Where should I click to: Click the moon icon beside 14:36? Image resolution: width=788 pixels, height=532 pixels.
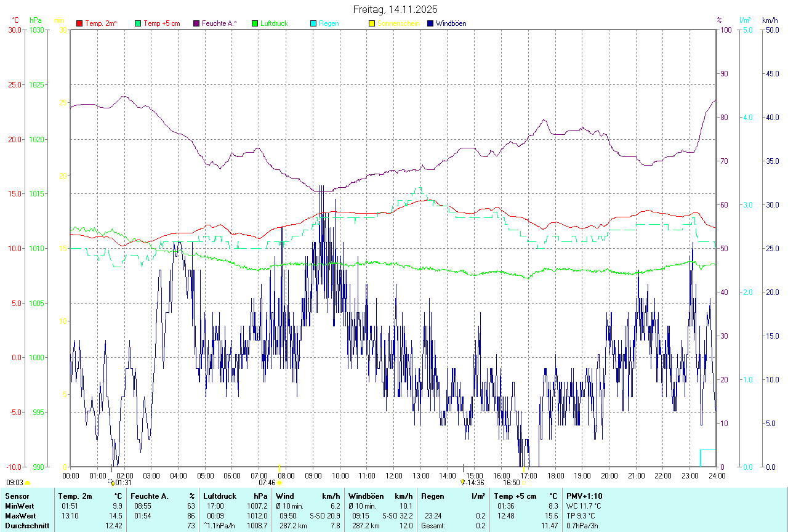(462, 483)
